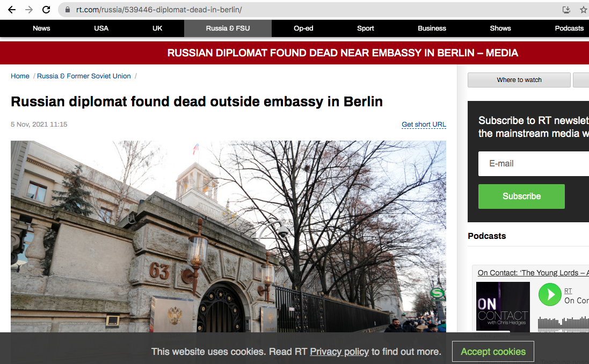The width and height of the screenshot is (589, 364).
Task: Go to Home breadcrumb link
Action: click(x=20, y=76)
